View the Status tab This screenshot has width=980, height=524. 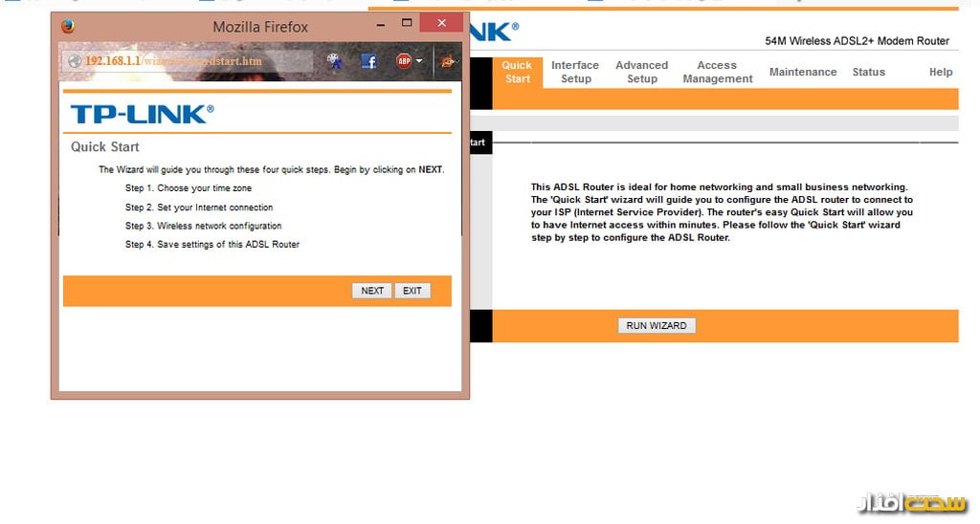868,73
